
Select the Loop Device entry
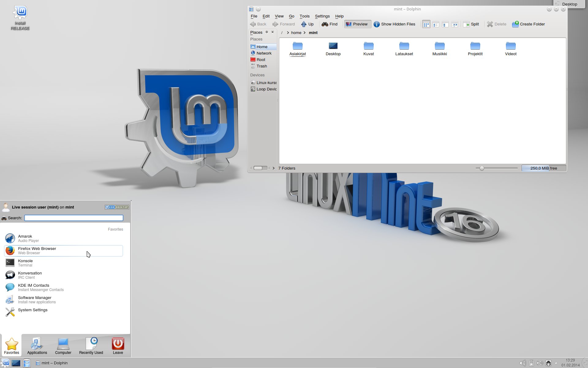(x=263, y=89)
